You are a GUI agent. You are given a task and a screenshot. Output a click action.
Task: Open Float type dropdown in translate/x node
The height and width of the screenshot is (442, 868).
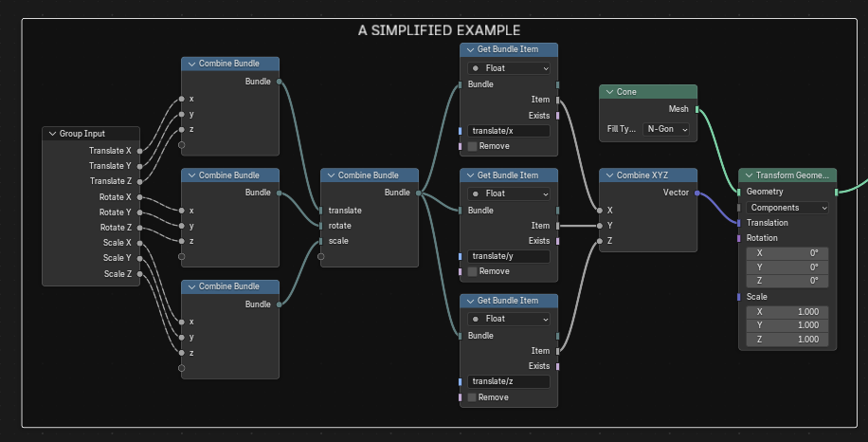tap(509, 68)
